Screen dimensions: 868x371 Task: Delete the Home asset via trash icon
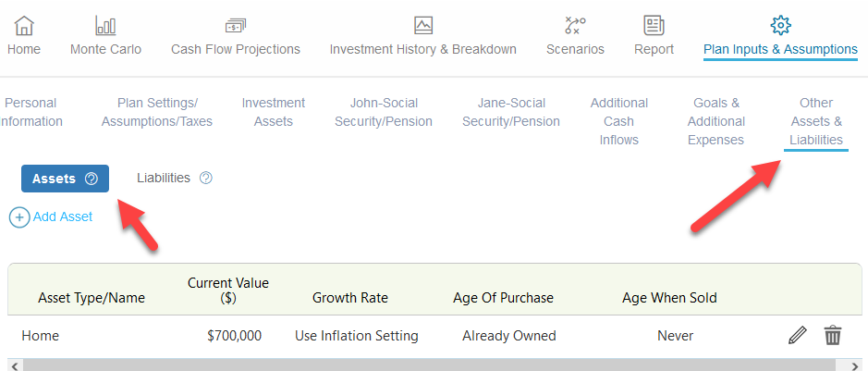833,335
